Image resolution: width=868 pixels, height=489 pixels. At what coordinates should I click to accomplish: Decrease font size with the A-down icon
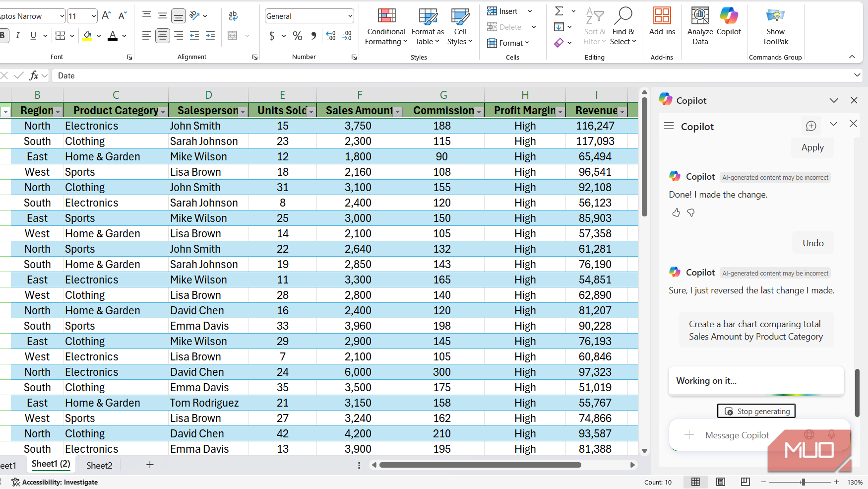(123, 16)
